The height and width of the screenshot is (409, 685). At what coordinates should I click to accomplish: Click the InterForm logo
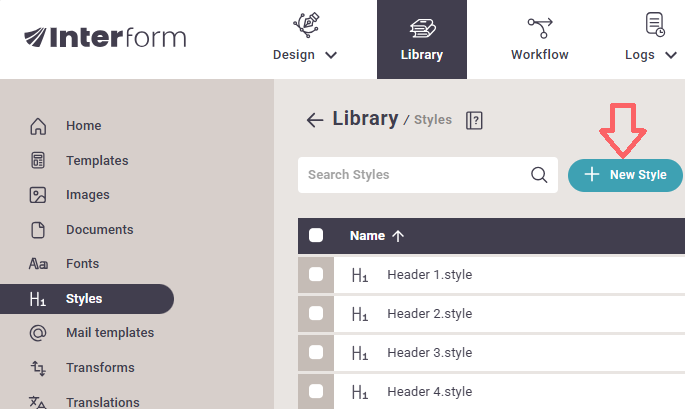coord(105,37)
